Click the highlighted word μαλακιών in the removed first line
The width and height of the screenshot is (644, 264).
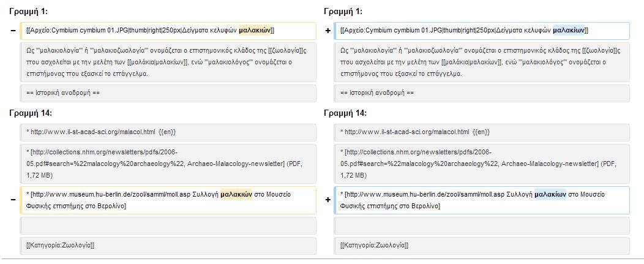click(x=255, y=31)
